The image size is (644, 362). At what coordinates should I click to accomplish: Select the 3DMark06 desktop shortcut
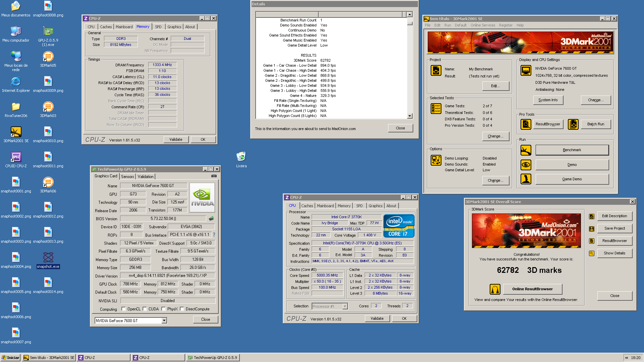click(x=48, y=185)
